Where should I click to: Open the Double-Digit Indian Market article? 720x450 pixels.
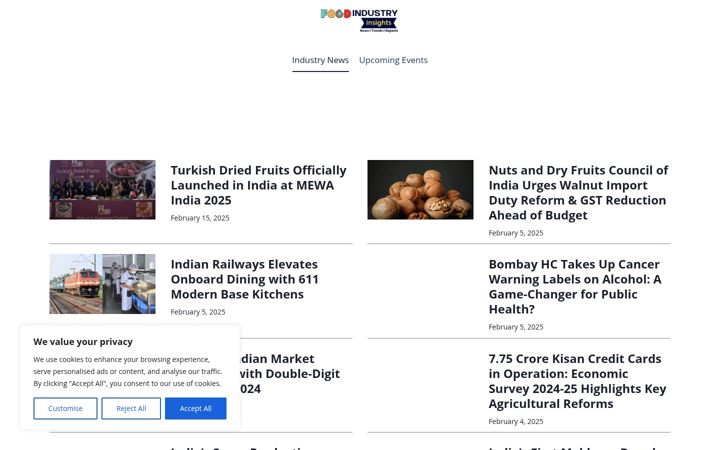pyautogui.click(x=290, y=373)
